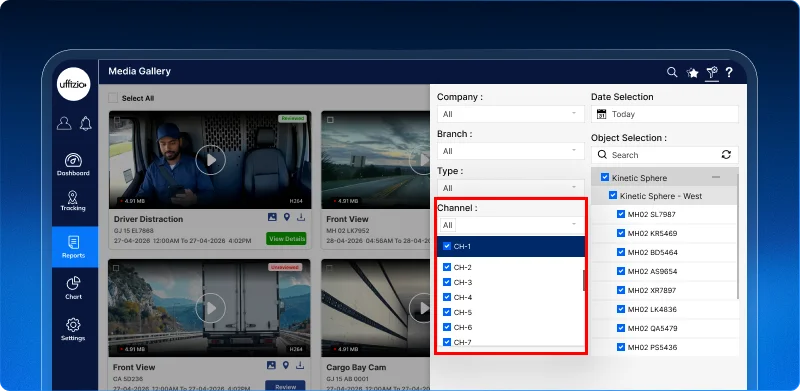Uncheck CH-3 channel
The image size is (800, 391).
tap(447, 282)
